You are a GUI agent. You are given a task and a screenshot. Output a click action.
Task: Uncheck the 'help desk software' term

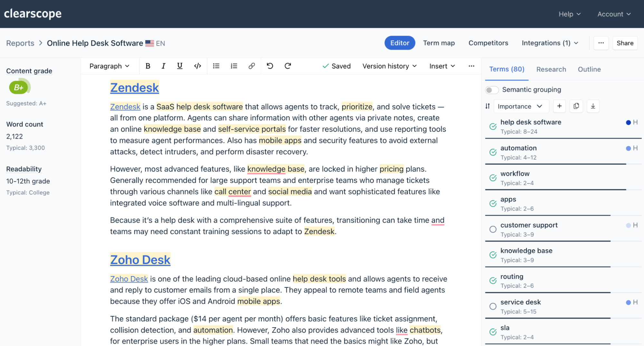493,126
